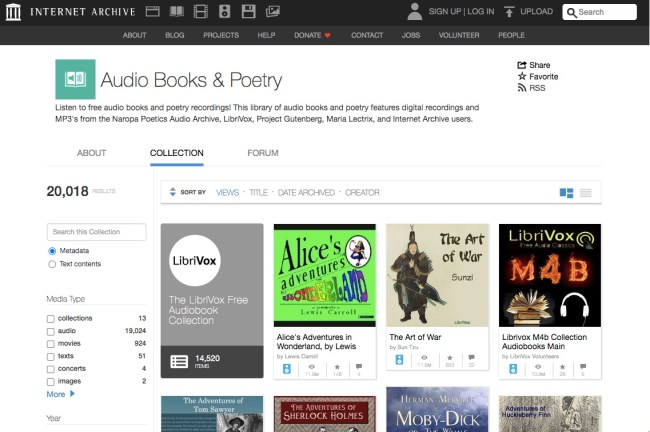Click SIGN UP link
This screenshot has width=650, height=432.
point(445,12)
